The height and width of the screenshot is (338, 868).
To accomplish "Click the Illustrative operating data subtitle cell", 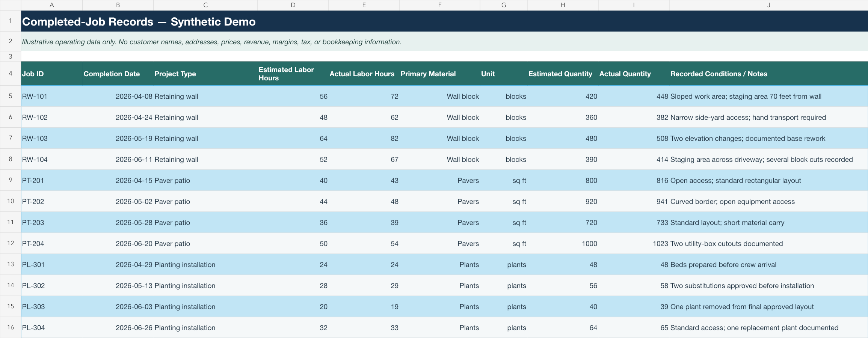I will 444,42.
